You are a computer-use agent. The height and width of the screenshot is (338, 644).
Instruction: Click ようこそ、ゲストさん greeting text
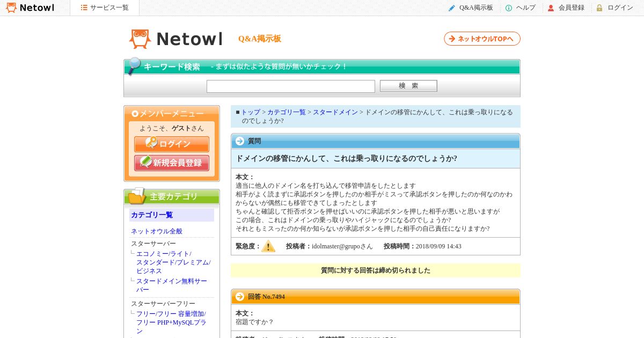click(x=172, y=128)
